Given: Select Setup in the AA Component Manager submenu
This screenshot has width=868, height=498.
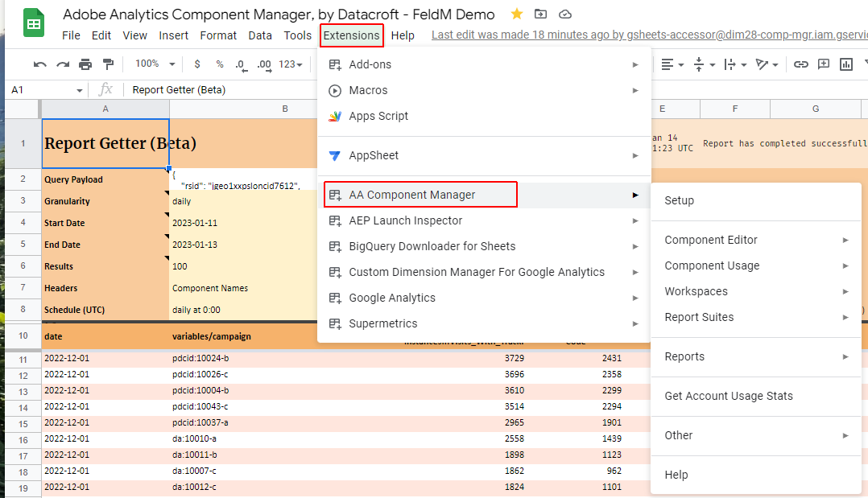Looking at the screenshot, I should [x=679, y=200].
